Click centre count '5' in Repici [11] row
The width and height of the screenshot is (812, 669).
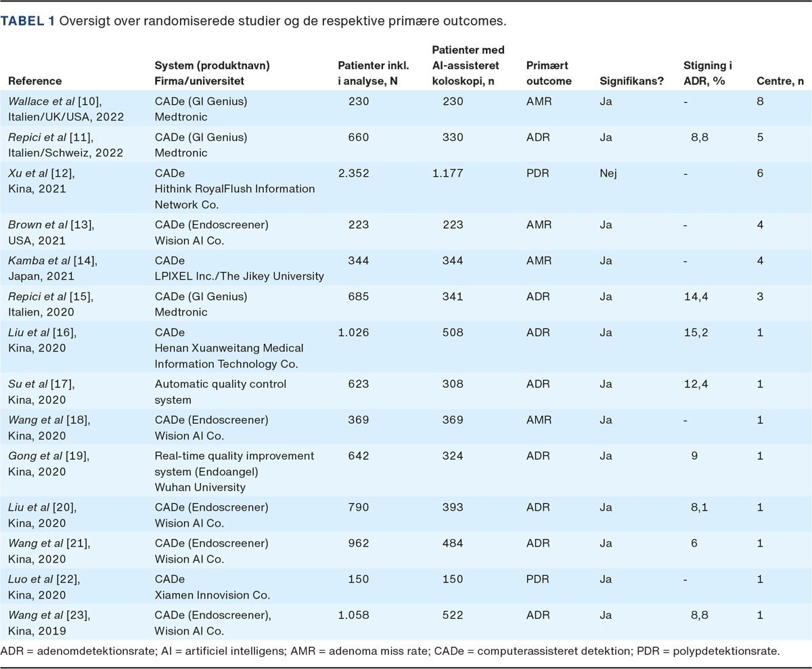(761, 137)
